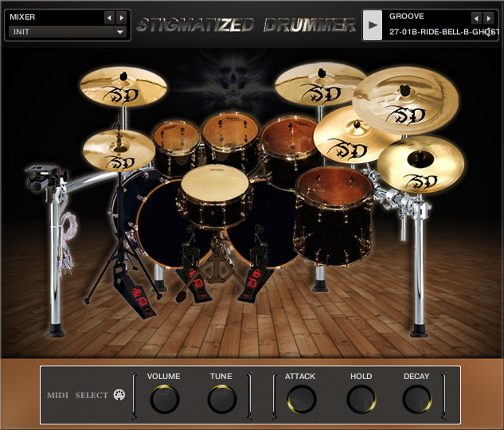This screenshot has width=504, height=430.
Task: Click the GROOVE label
Action: coord(406,17)
